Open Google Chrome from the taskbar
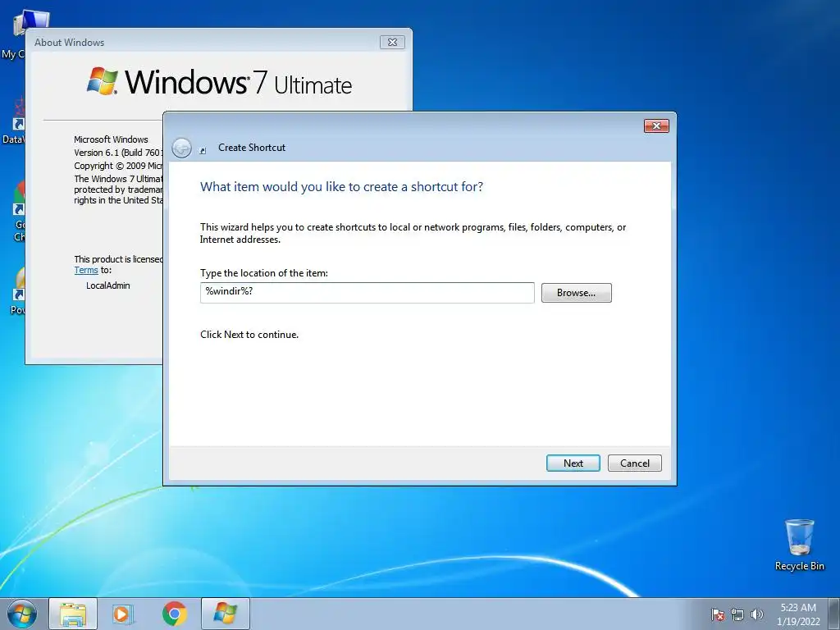The height and width of the screenshot is (630, 840). point(174,614)
